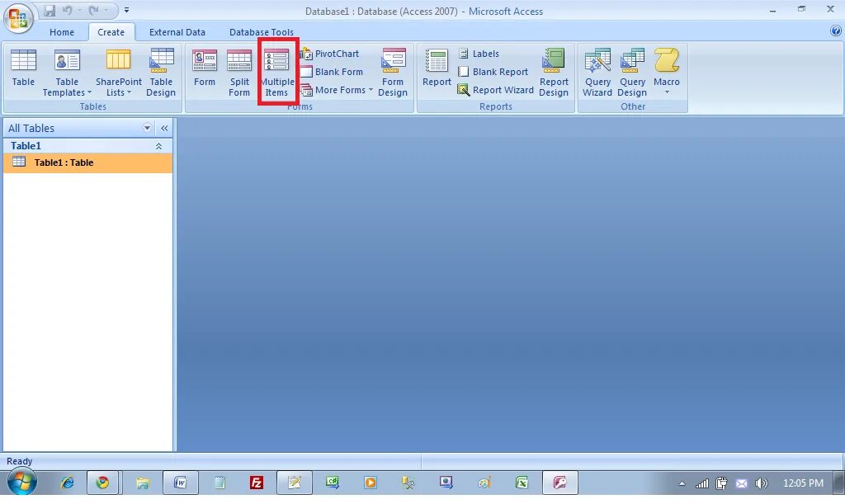This screenshot has width=845, height=504.
Task: Switch to the Home ribbon tab
Action: tap(62, 32)
